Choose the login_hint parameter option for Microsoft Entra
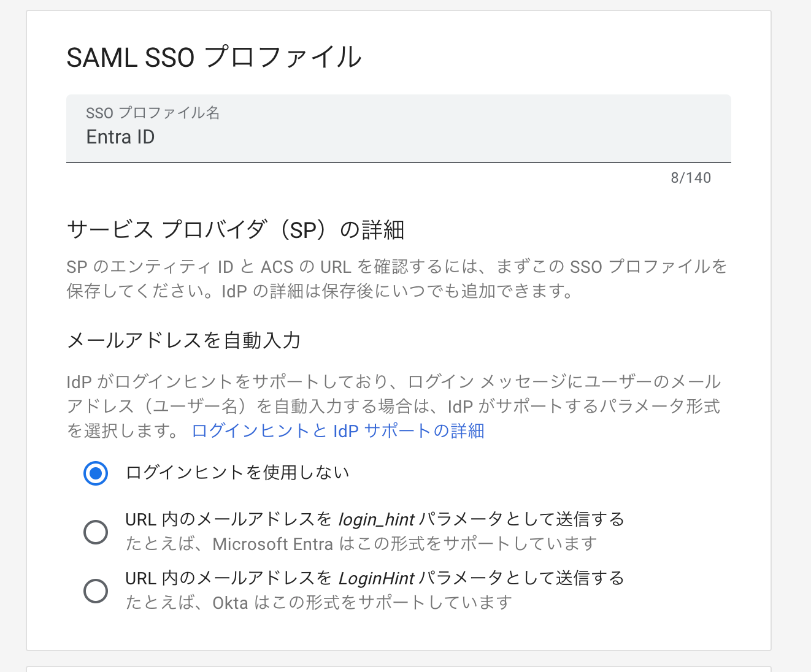Image resolution: width=811 pixels, height=672 pixels. (96, 531)
